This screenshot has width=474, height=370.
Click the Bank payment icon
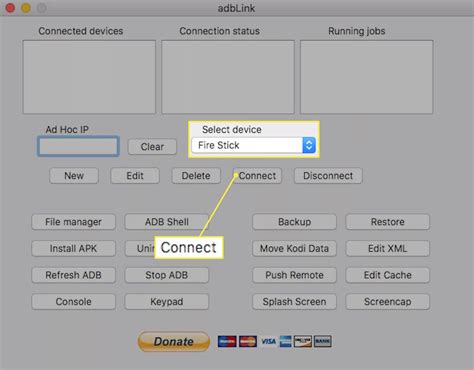tap(323, 341)
